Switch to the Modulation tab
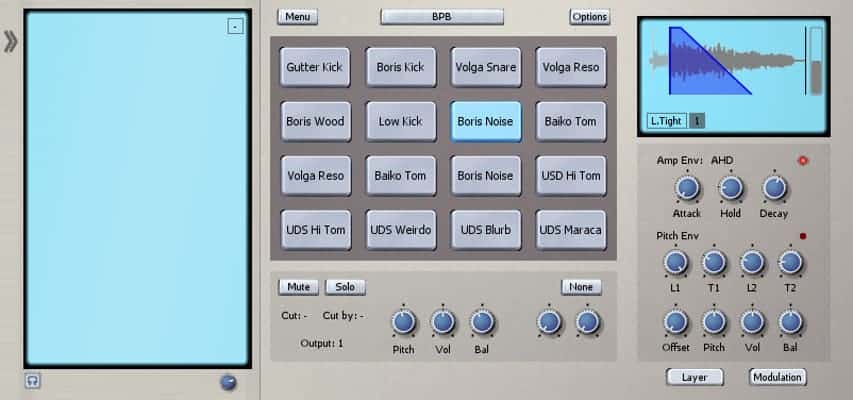The height and width of the screenshot is (400, 853). [777, 377]
